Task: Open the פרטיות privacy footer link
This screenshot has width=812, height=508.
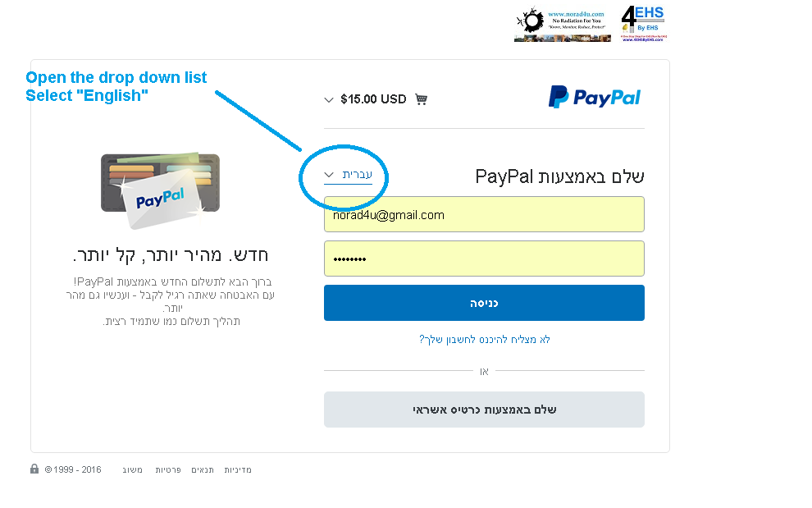Action: tap(168, 469)
